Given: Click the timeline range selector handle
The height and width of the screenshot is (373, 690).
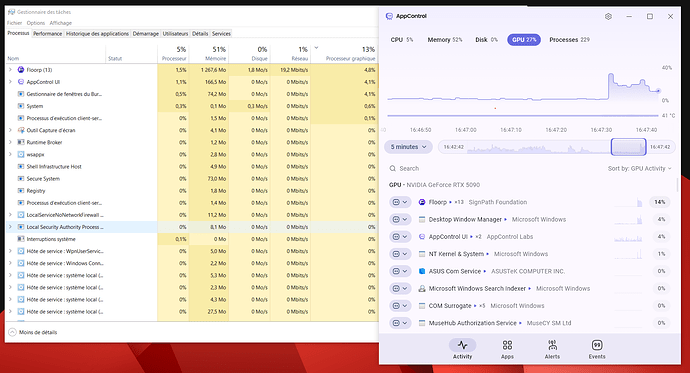Looking at the screenshot, I should (x=628, y=147).
